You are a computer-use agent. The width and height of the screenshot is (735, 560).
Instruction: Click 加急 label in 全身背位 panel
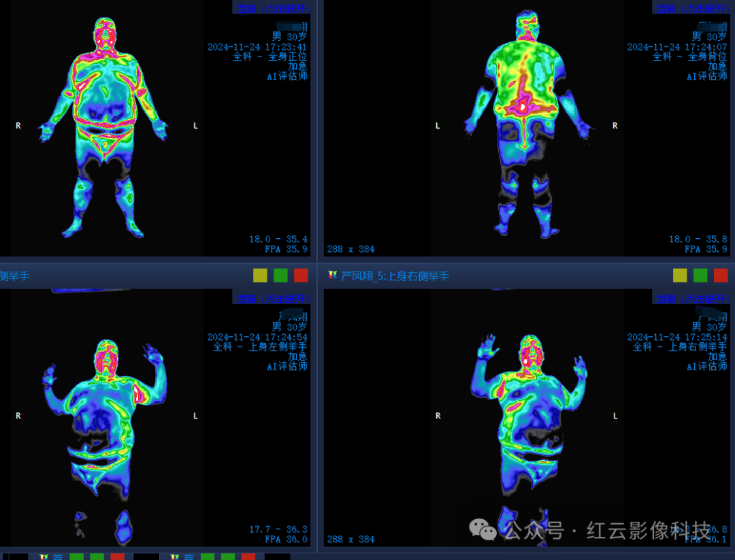tap(717, 66)
